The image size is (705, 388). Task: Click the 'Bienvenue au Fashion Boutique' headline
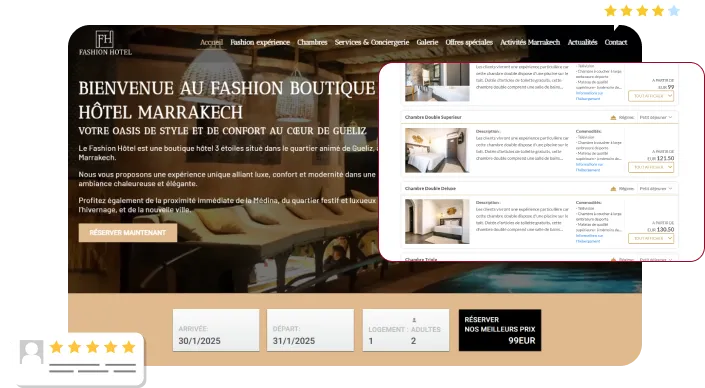[227, 100]
